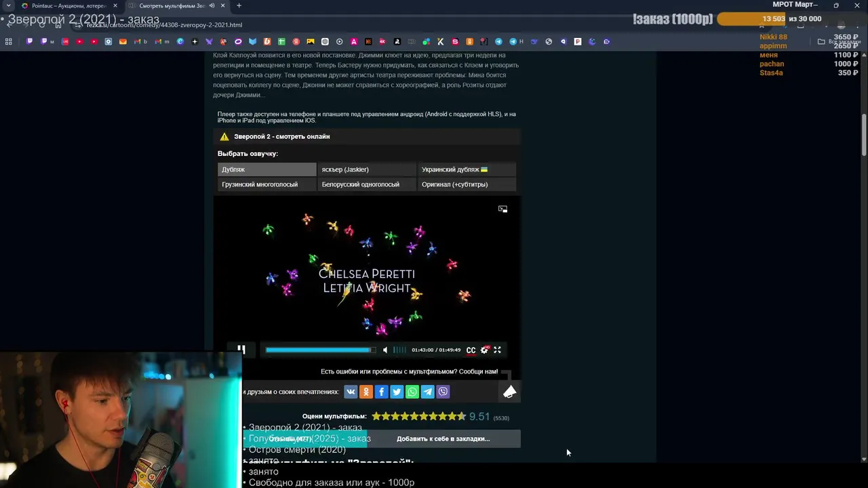868x488 pixels.
Task: Open the Все закладки bookmarks folder
Action: tap(839, 41)
